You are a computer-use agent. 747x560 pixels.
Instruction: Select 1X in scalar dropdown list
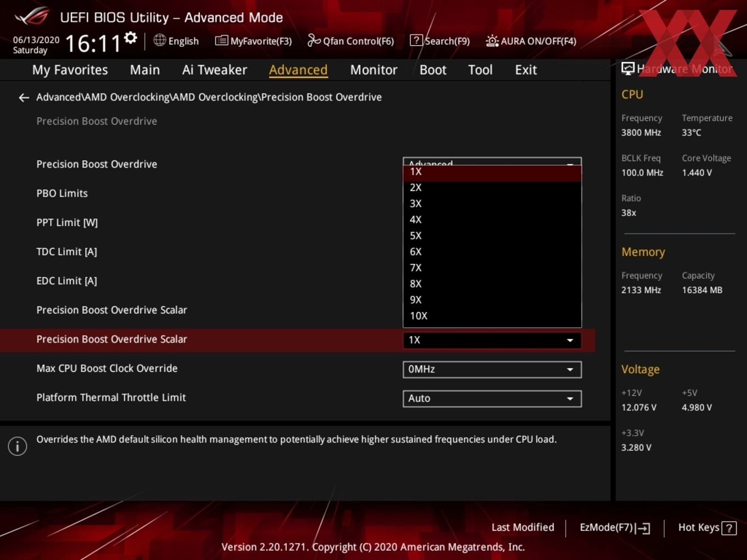[x=492, y=172]
